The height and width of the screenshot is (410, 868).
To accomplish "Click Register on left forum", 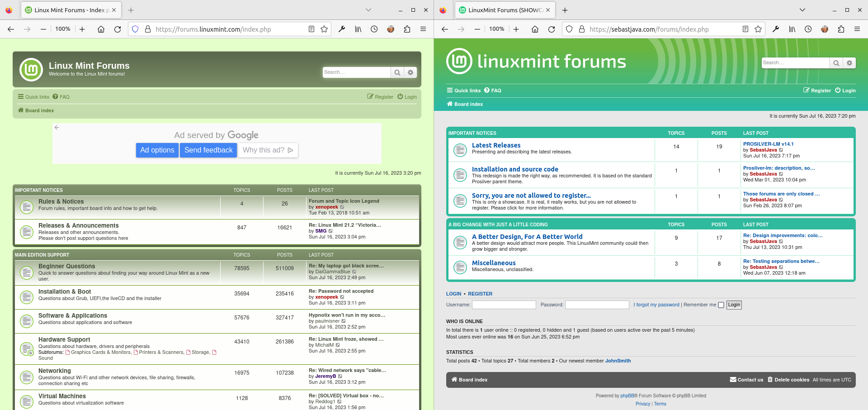I will [x=380, y=96].
